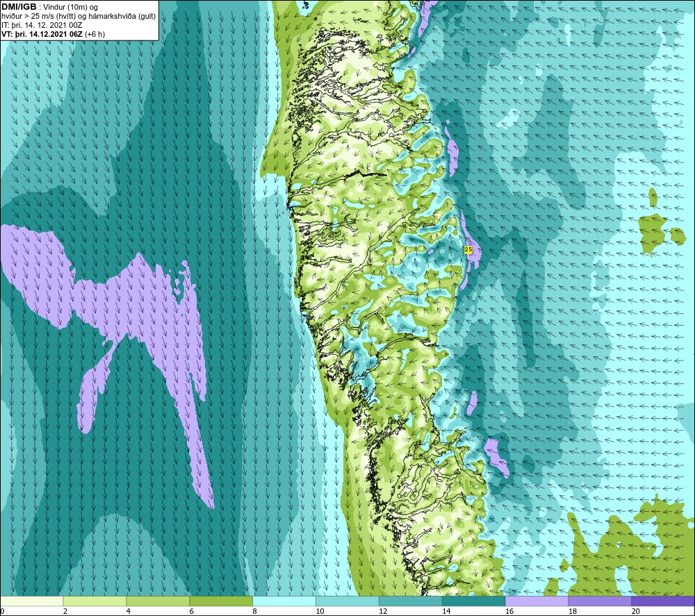Viewport: 695px width, 616px height.
Task: Click the legend scale label '16'
Action: click(x=509, y=611)
